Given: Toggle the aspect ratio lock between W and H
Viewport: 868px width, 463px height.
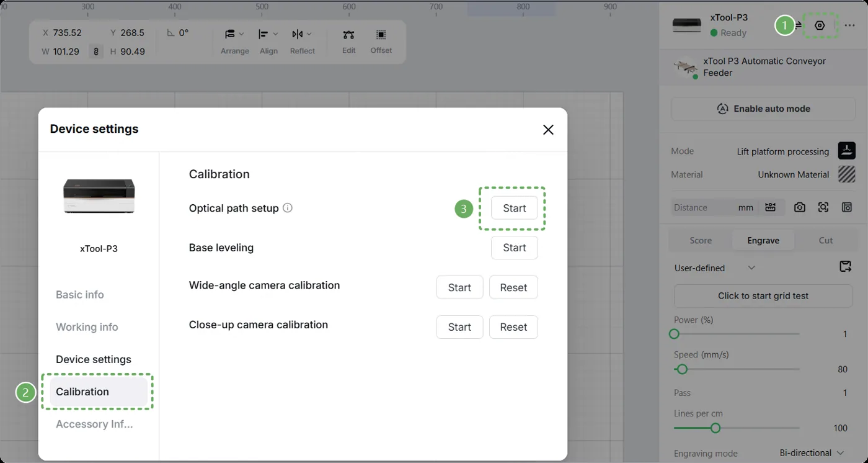Looking at the screenshot, I should coord(95,52).
